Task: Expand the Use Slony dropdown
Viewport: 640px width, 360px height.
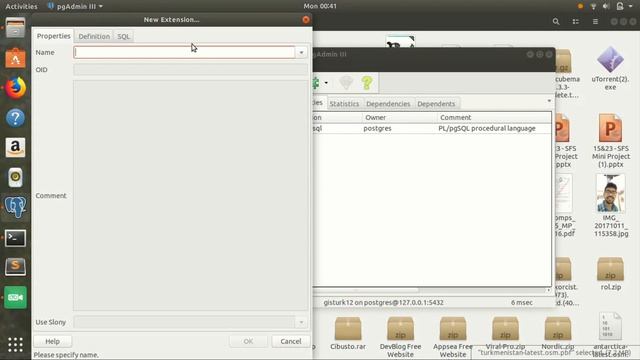Action: (301, 322)
